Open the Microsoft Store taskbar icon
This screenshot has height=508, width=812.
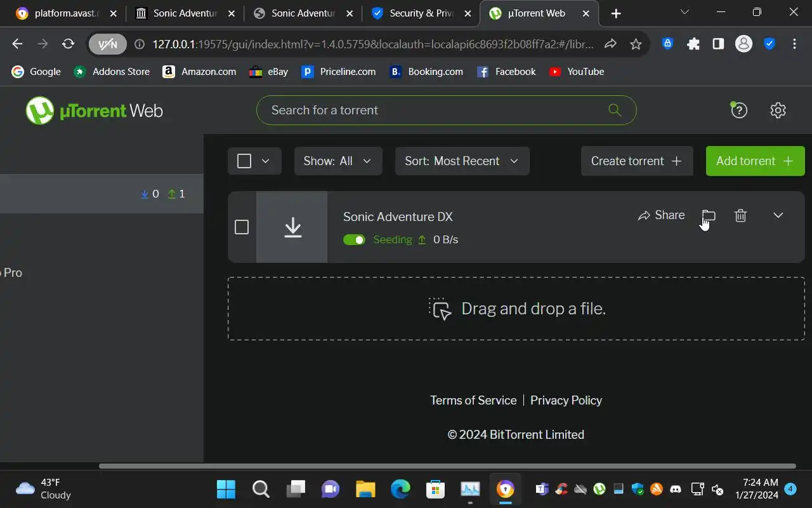point(435,489)
